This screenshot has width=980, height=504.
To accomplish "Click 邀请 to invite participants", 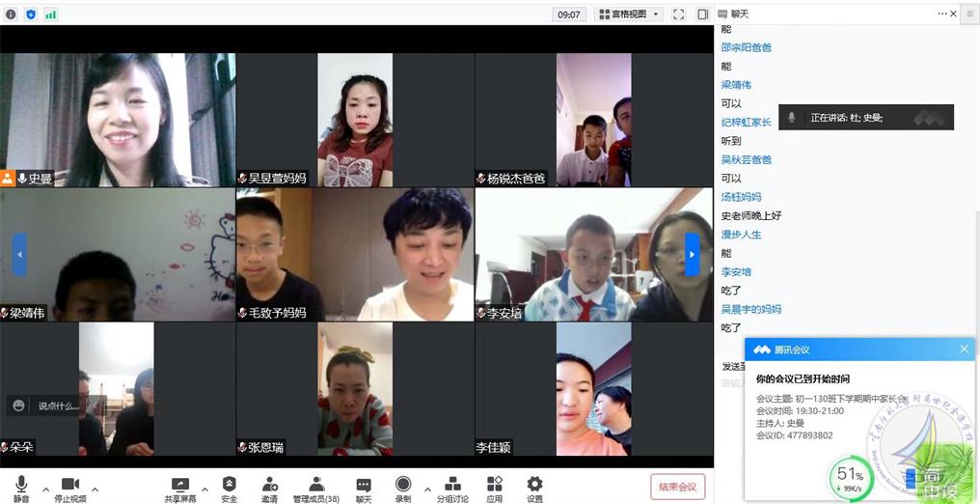I will (270, 489).
